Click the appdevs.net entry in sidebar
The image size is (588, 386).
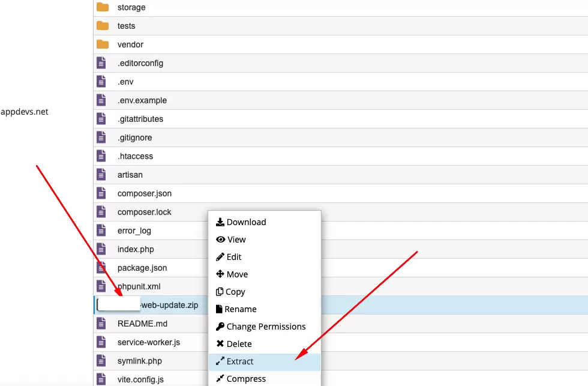pos(25,112)
